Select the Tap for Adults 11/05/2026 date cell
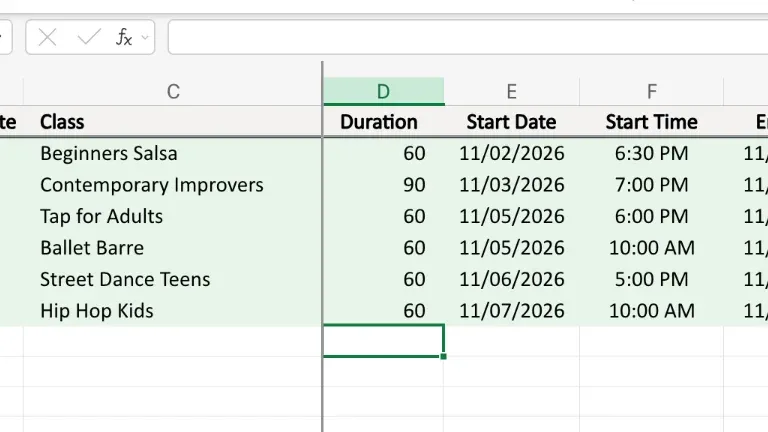Screen dimensions: 768x432 click(511, 216)
